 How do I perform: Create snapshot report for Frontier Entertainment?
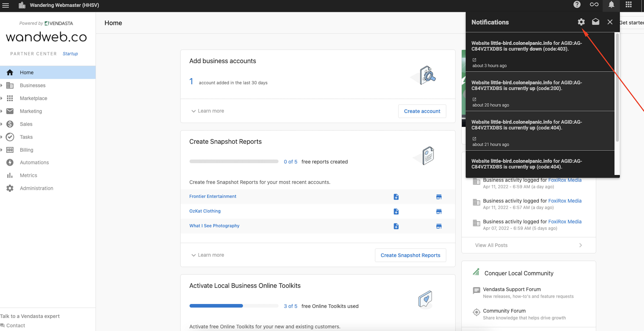click(396, 197)
